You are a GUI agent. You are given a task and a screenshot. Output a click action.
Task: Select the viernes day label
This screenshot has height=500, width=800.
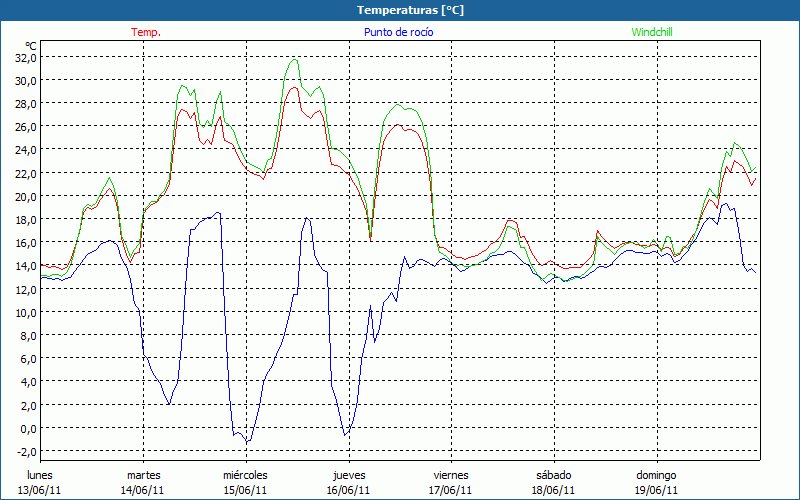(x=451, y=475)
